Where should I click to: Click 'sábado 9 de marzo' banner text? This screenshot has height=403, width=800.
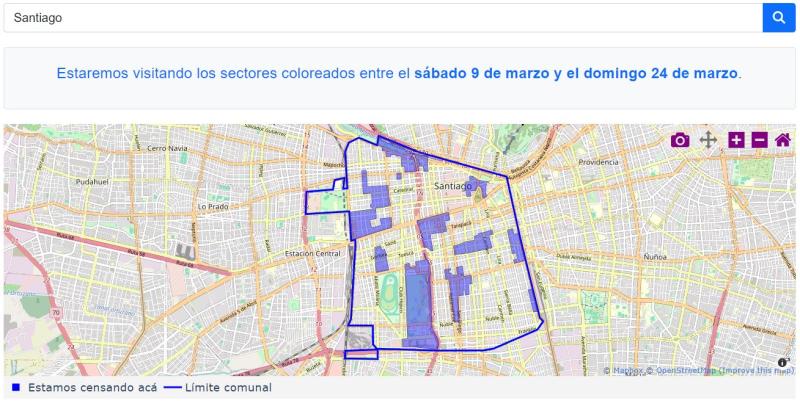481,73
